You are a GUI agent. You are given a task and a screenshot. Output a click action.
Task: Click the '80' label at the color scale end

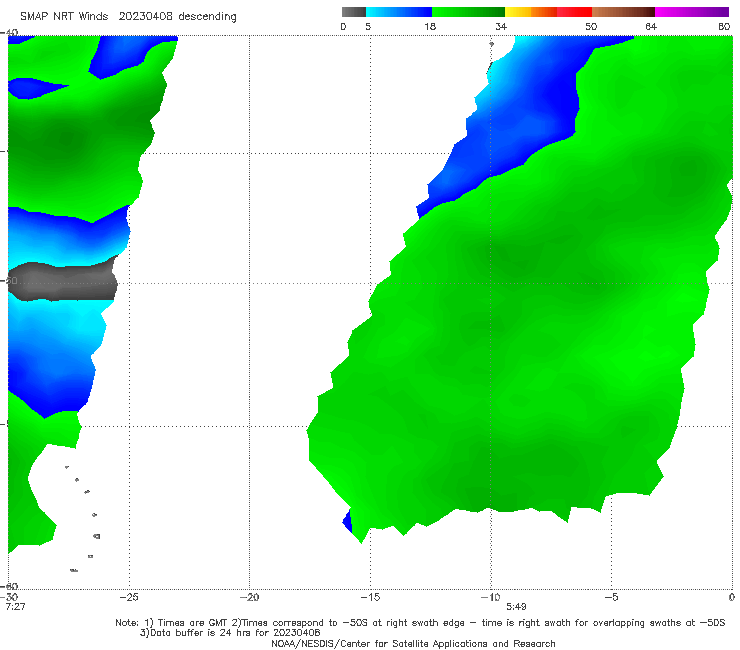click(x=724, y=26)
